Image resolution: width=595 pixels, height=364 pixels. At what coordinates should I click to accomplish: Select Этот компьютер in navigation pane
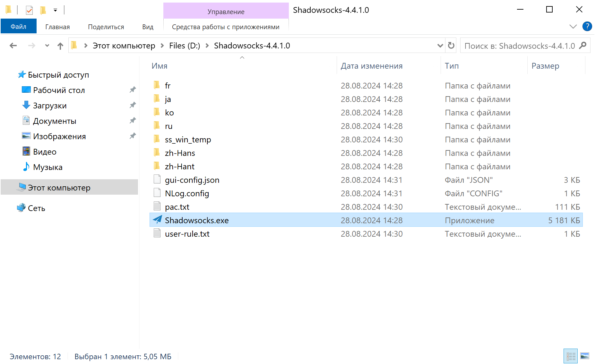69,187
